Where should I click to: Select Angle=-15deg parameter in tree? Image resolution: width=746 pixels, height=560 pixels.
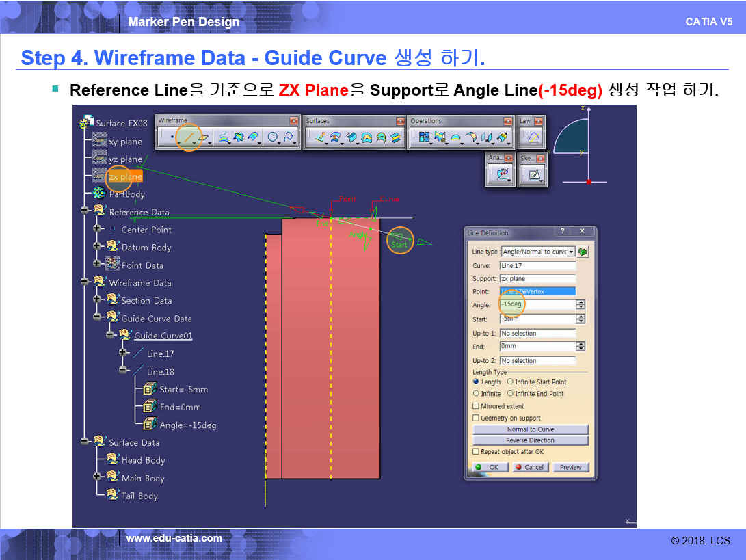[x=187, y=425]
